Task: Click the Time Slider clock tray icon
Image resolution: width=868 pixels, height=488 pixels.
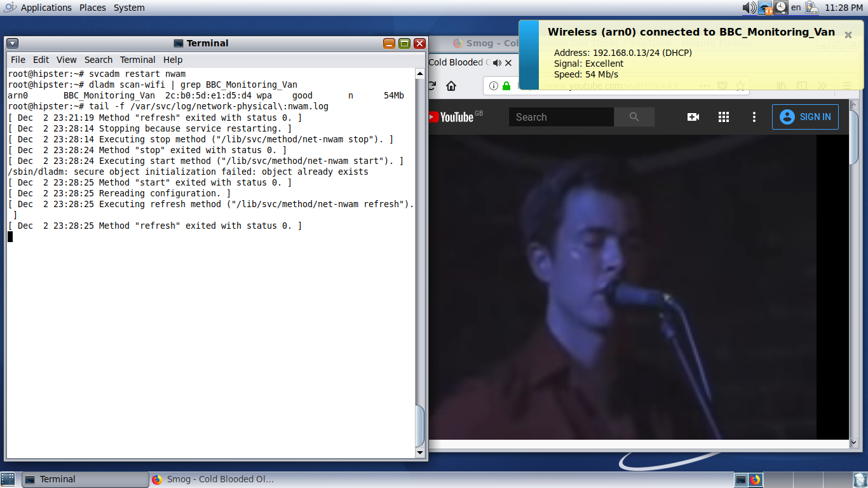Action: coord(781,8)
